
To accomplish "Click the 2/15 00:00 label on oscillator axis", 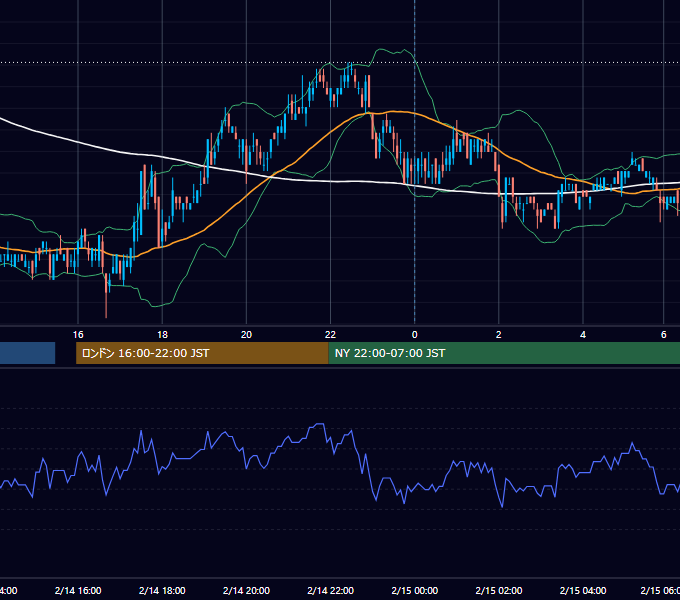I will [415, 590].
